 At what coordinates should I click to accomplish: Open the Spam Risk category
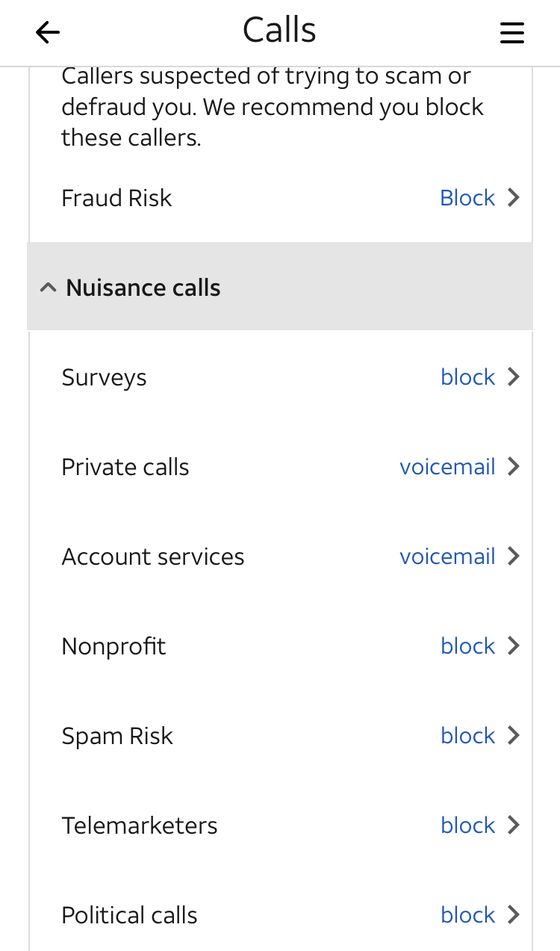(x=117, y=736)
